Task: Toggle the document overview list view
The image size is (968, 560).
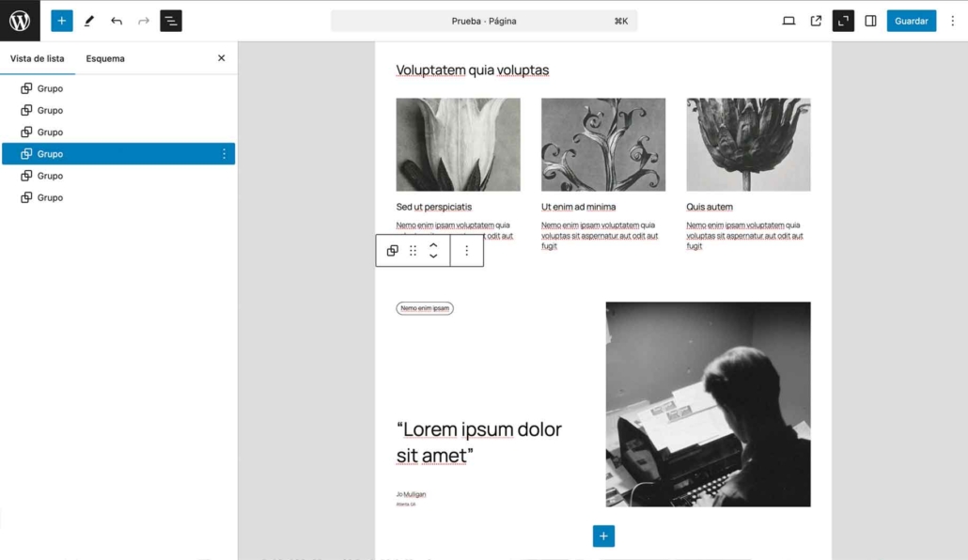Action: tap(171, 21)
